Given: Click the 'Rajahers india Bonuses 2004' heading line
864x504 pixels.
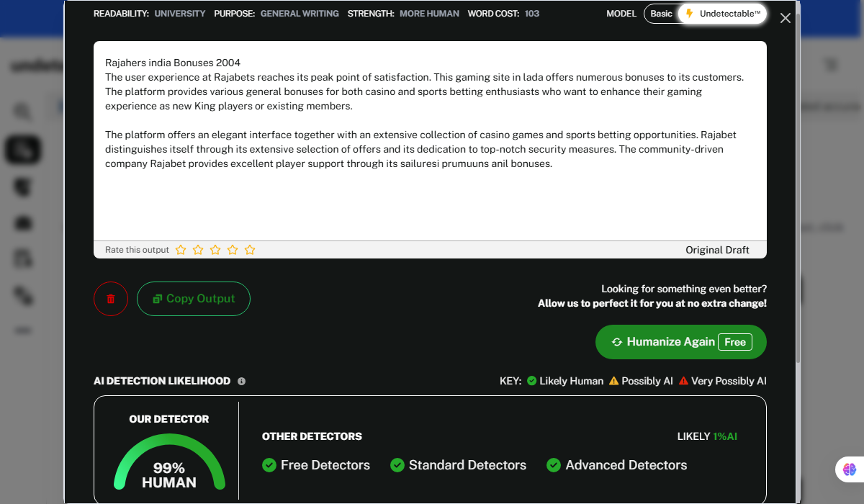Looking at the screenshot, I should 173,63.
